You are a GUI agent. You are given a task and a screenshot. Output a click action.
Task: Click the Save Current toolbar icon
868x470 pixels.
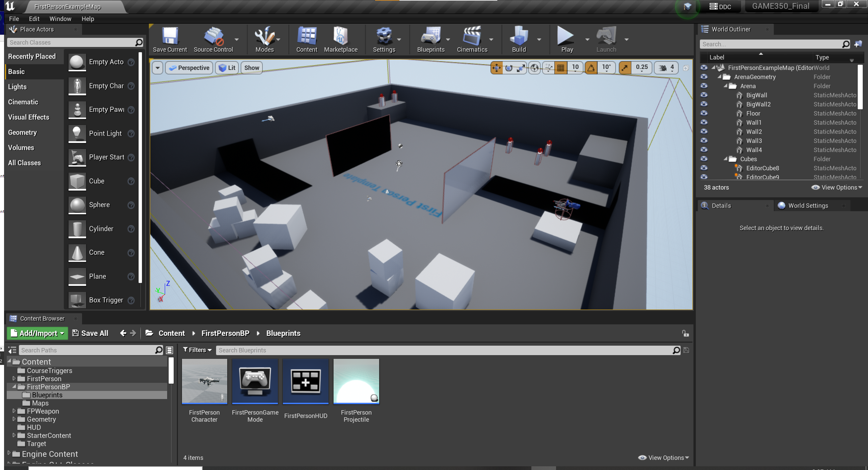(170, 39)
